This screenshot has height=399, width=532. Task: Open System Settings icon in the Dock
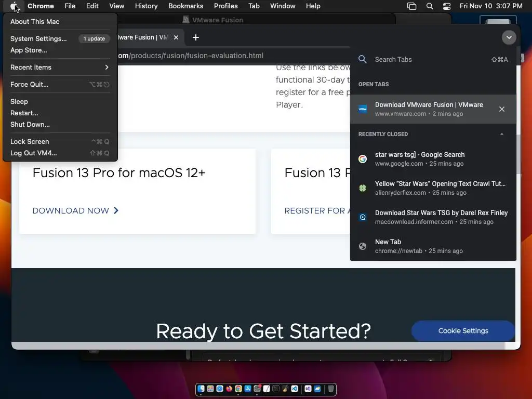coord(257,389)
